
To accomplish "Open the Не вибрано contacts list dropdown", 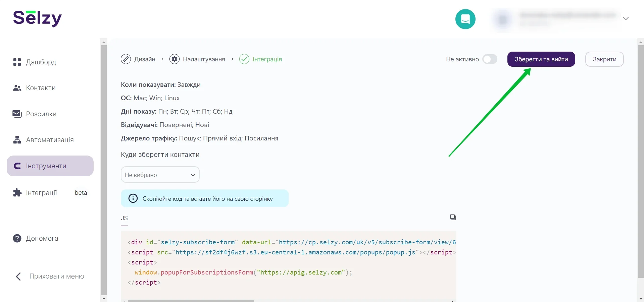I will pos(160,175).
